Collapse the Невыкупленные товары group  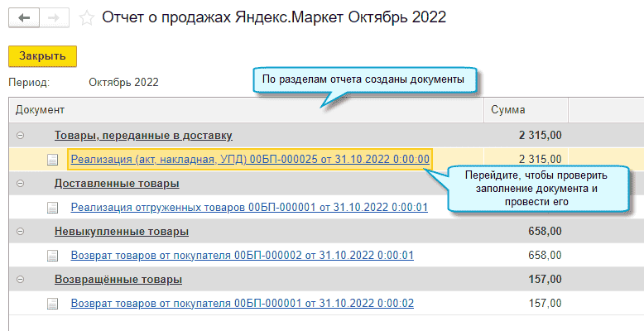pos(20,231)
